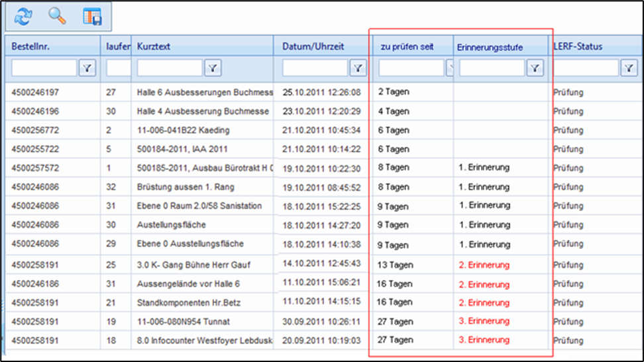Open filter button for Datum/Uhrzeit column
Image resolution: width=644 pixels, height=362 pixels.
tap(358, 68)
